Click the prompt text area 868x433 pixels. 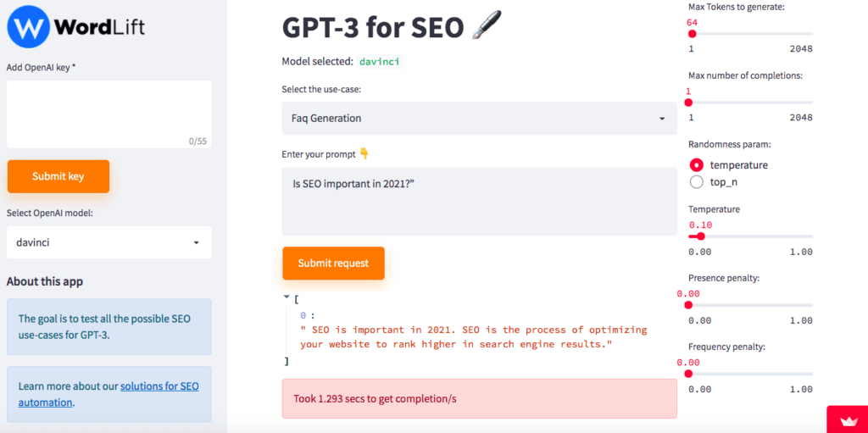point(480,202)
